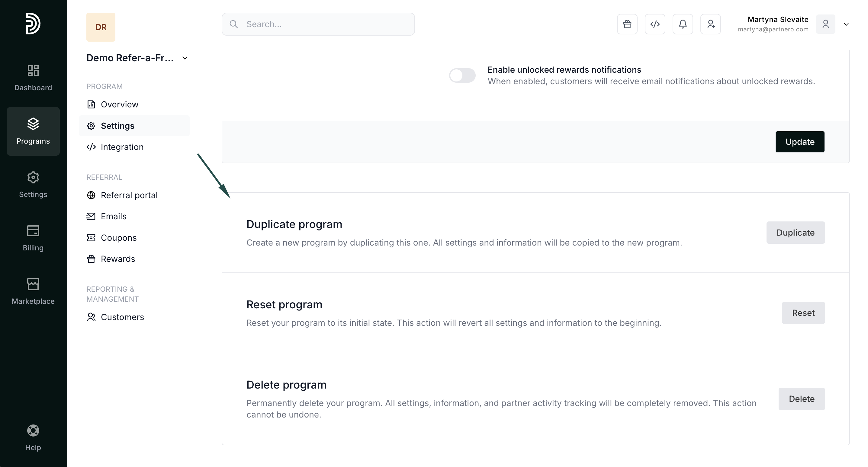The height and width of the screenshot is (467, 868).
Task: Open the Customers menu item
Action: (x=122, y=317)
